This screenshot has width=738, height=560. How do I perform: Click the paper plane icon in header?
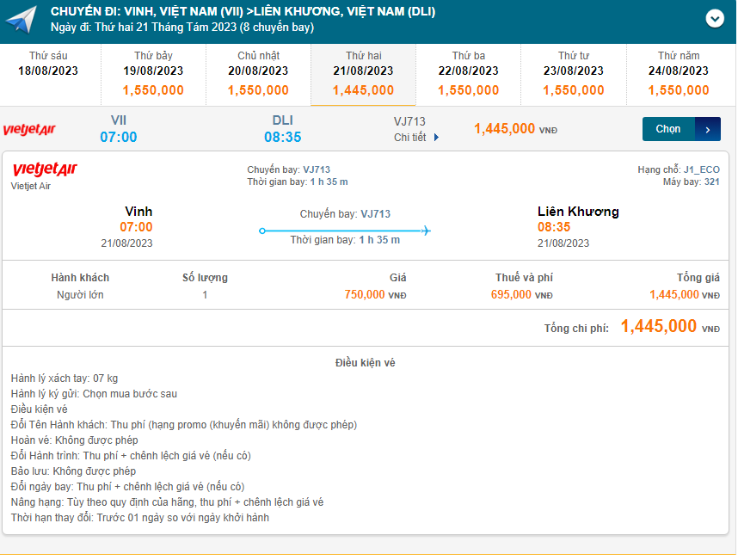coord(21,19)
